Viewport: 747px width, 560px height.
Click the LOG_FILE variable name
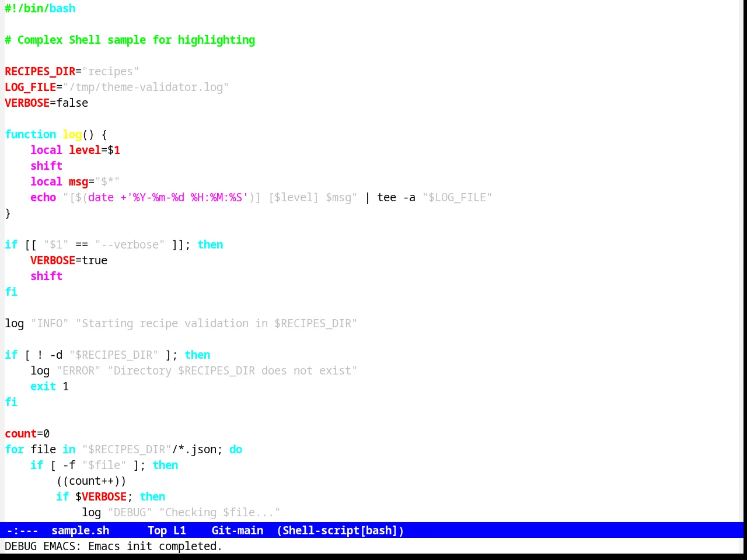(x=30, y=87)
